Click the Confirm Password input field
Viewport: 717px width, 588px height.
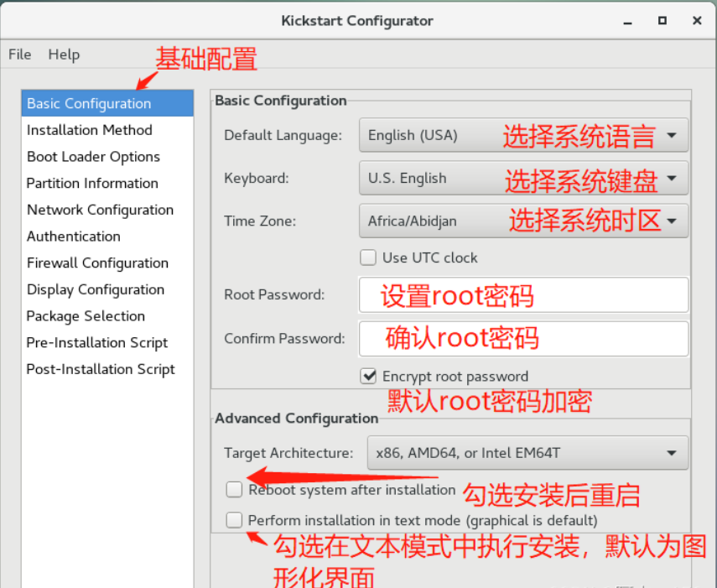[x=523, y=338]
